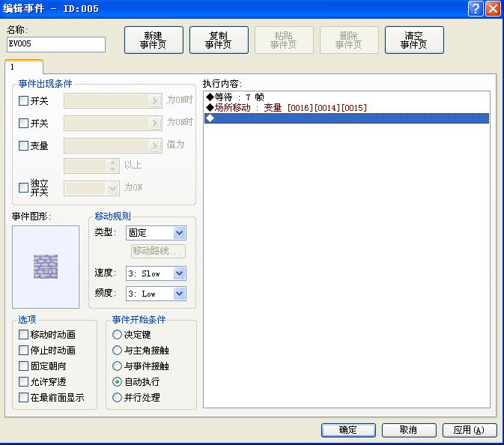Choose the 决定键 trigger radio button
Image resolution: width=504 pixels, height=445 pixels.
[x=117, y=334]
